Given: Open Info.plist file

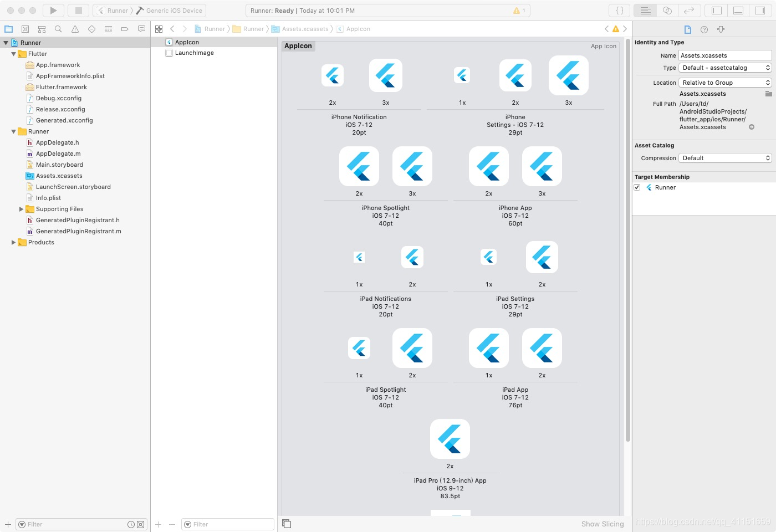Looking at the screenshot, I should pos(48,198).
